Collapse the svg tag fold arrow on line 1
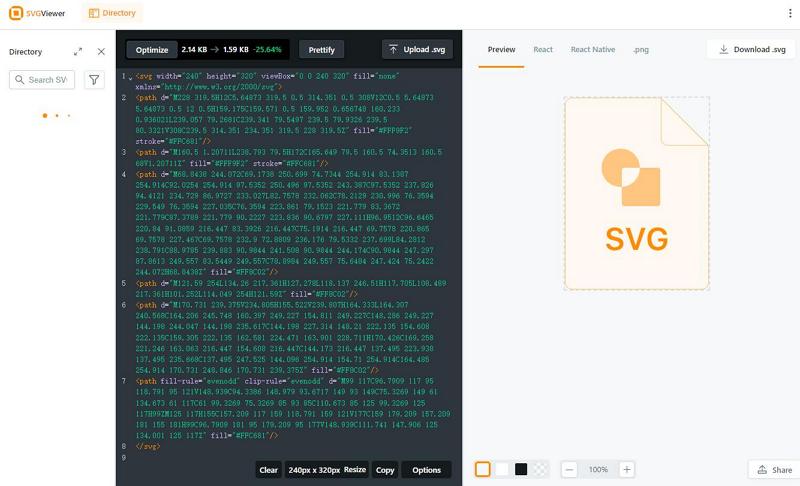 (x=131, y=78)
